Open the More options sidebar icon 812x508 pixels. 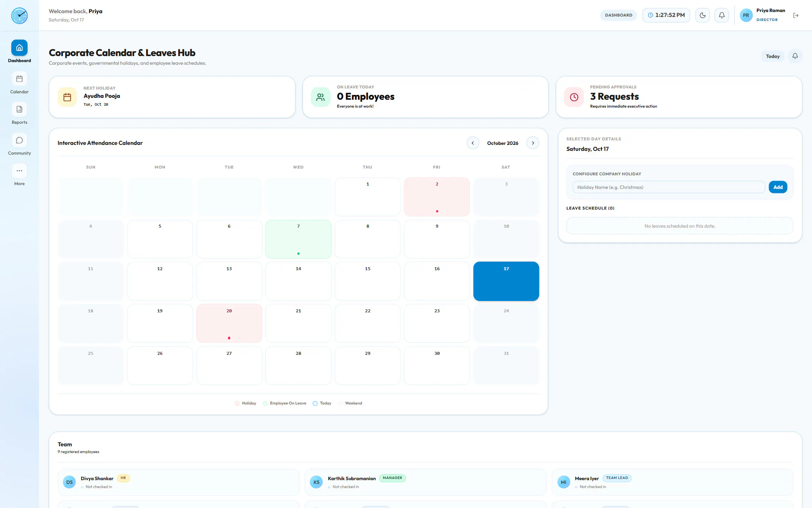click(x=19, y=171)
